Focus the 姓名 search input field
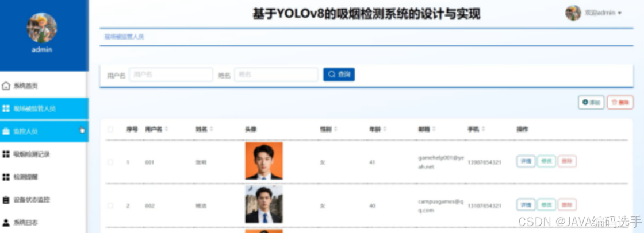The image size is (644, 233). coord(276,75)
